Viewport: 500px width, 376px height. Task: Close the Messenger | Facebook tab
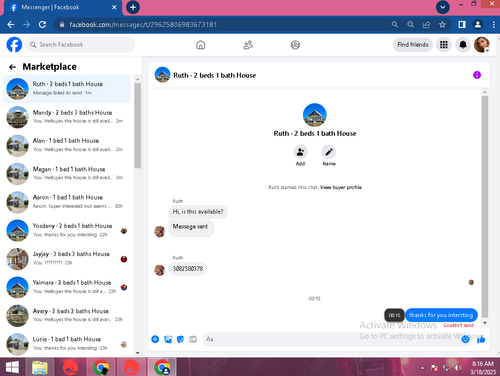pos(114,7)
